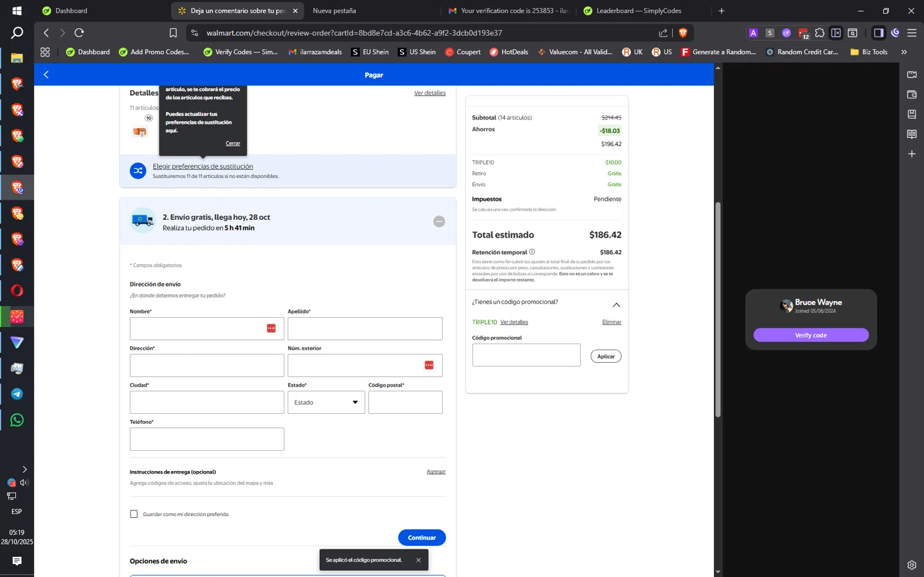The image size is (924, 577).
Task: Click the page vertical scrollbar thumb
Action: 718,310
